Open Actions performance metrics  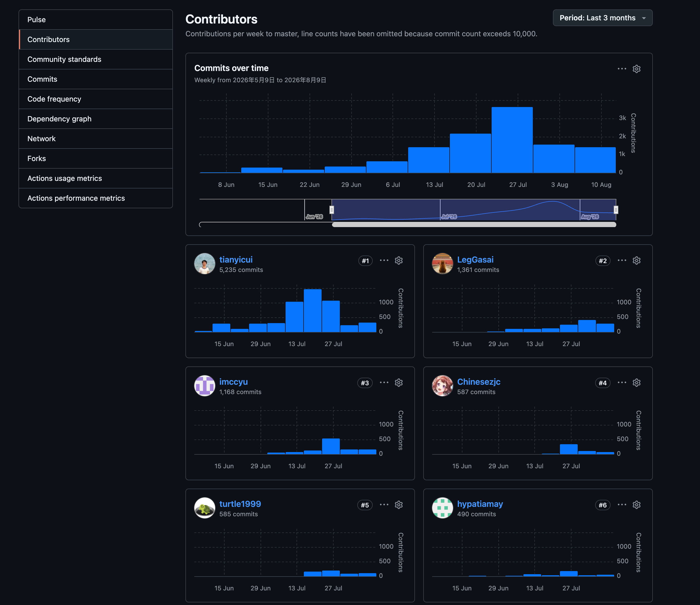tap(96, 198)
